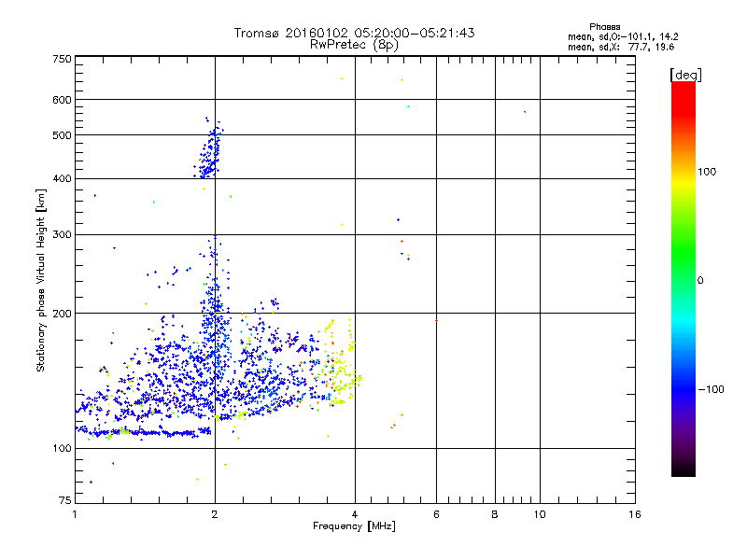Click the '600' y-axis tick label
The image size is (747, 560).
(x=62, y=100)
